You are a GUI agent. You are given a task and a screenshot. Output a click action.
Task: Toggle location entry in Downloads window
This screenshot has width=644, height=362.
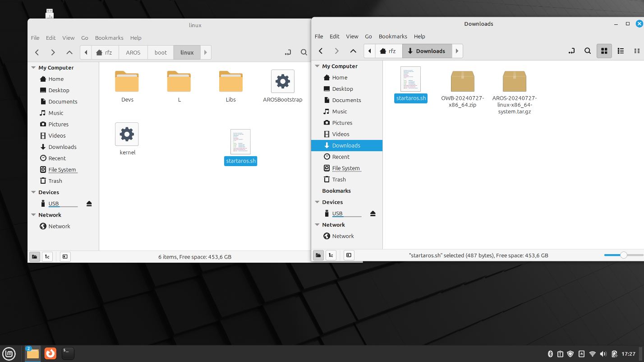click(x=571, y=51)
